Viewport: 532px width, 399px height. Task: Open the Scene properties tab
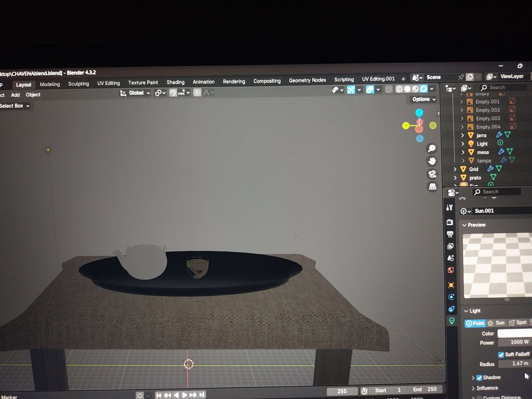click(451, 258)
